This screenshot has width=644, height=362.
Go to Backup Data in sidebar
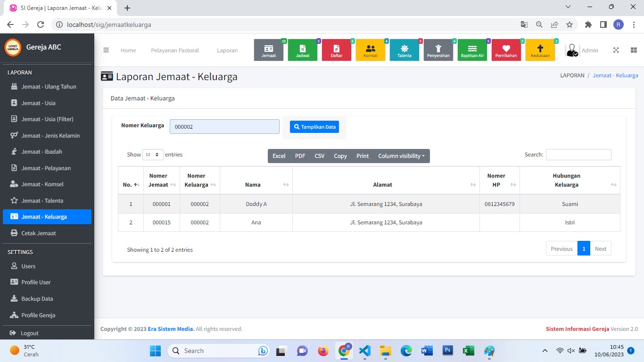(37, 298)
